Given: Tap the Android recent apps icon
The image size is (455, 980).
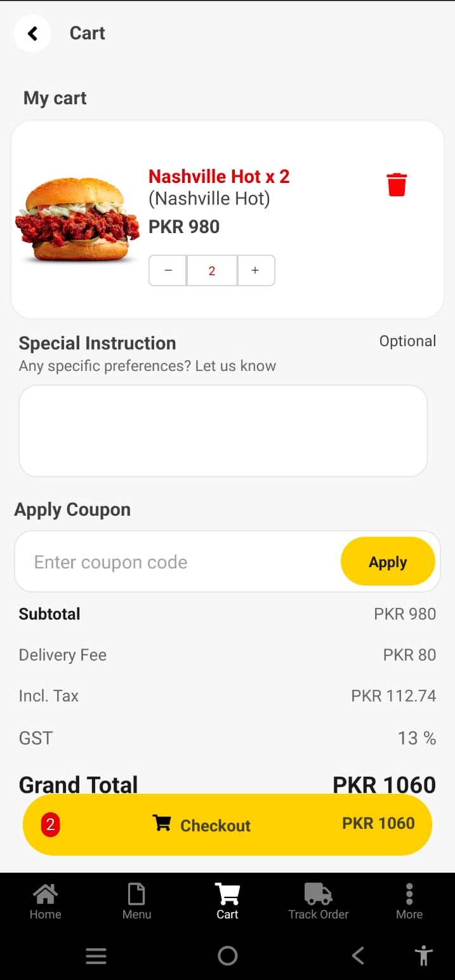Looking at the screenshot, I should (x=96, y=956).
